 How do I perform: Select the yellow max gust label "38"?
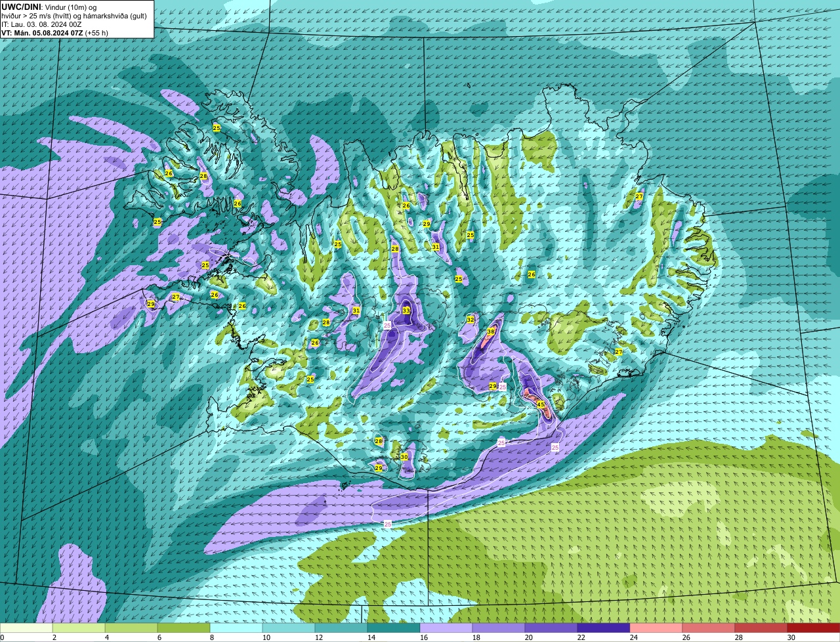(491, 332)
